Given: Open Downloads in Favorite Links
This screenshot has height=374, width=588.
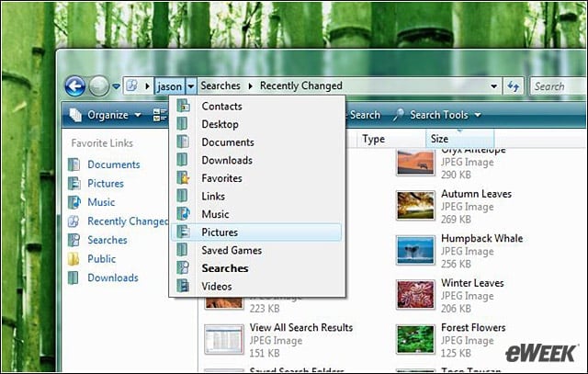Looking at the screenshot, I should tap(113, 278).
